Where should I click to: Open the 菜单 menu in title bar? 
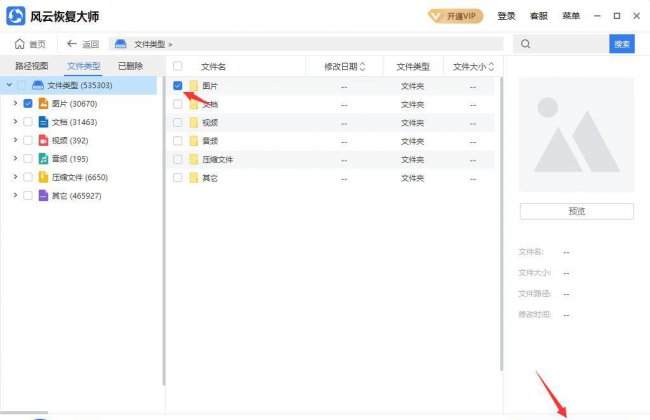click(x=571, y=16)
